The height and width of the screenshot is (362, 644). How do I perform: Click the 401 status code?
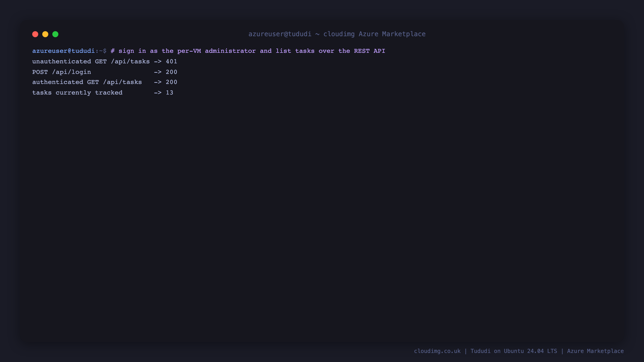(x=172, y=61)
